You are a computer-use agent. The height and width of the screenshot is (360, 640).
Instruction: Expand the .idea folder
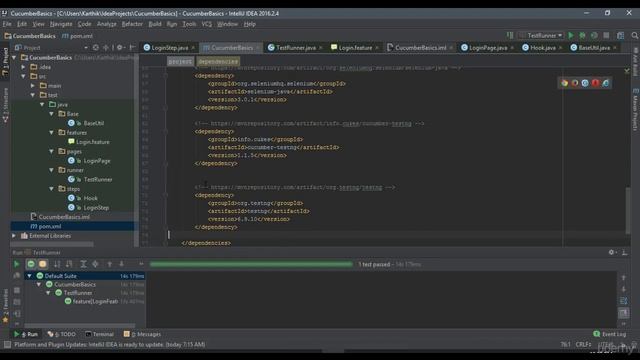click(24, 67)
